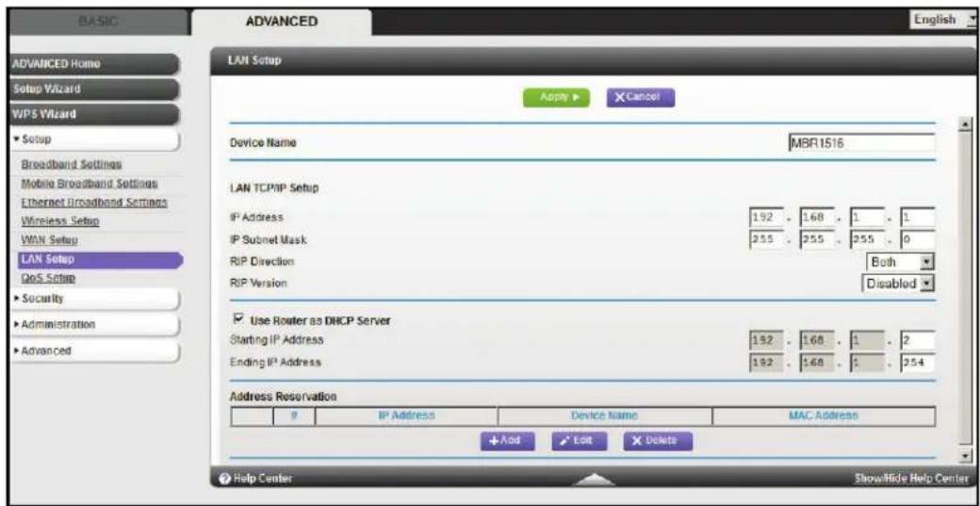Open QoS Setup page
The image size is (980, 506).
click(x=48, y=277)
